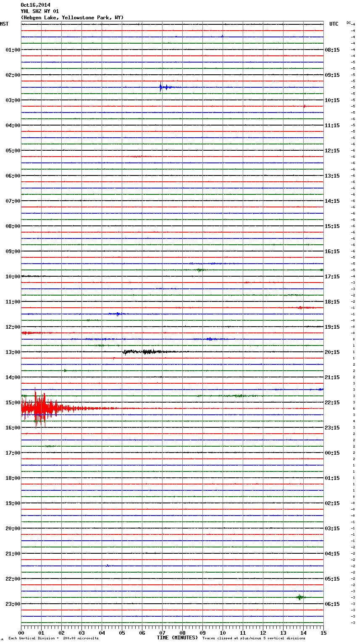
Task: Select station code YHL SHZ WY 01
Action: point(40,11)
